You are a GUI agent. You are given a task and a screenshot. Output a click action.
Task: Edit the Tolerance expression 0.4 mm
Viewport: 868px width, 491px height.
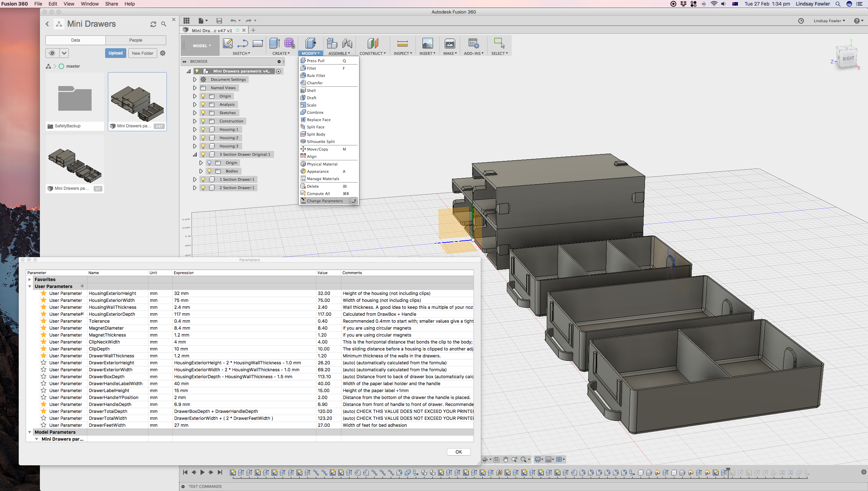(244, 321)
